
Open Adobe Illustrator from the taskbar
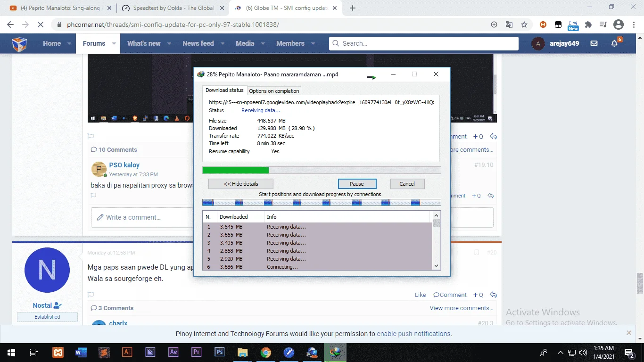pos(127,352)
